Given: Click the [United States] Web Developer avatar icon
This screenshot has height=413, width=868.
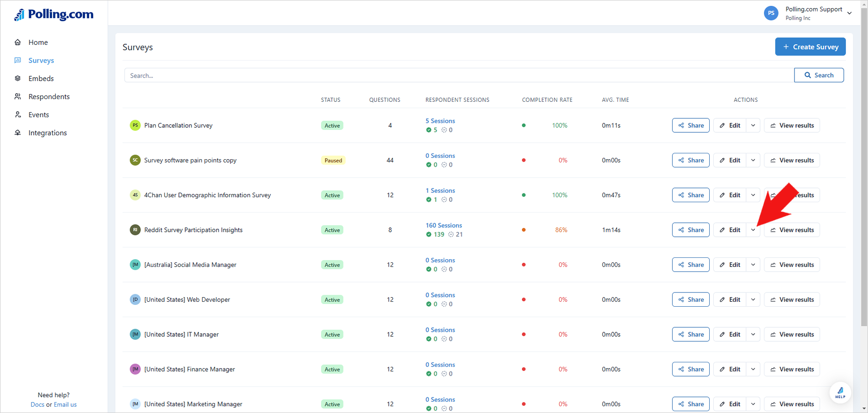Looking at the screenshot, I should (x=135, y=299).
